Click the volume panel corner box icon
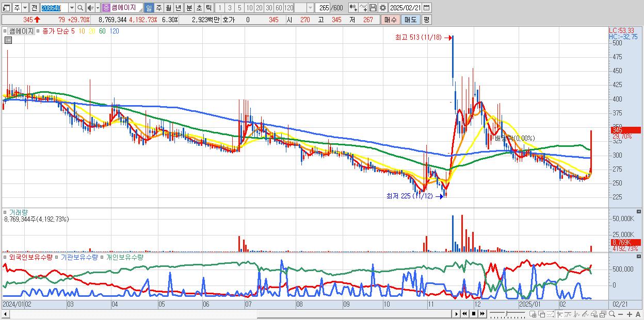 (x=639, y=212)
